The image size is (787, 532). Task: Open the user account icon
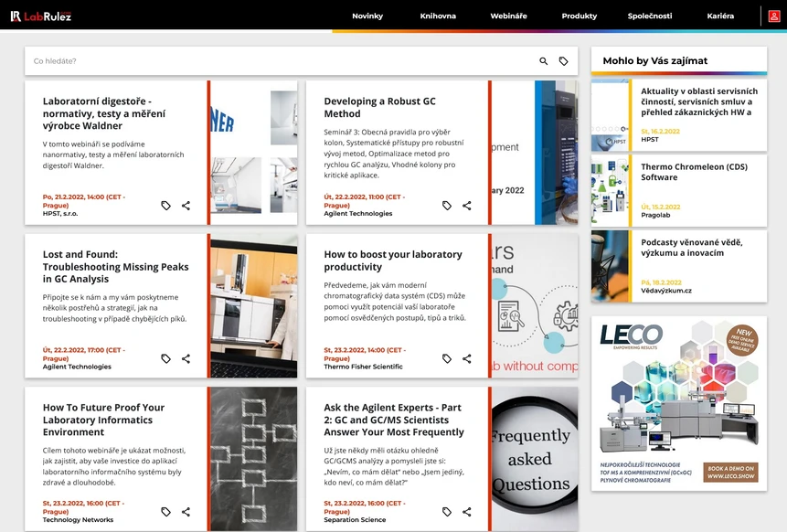click(x=775, y=16)
